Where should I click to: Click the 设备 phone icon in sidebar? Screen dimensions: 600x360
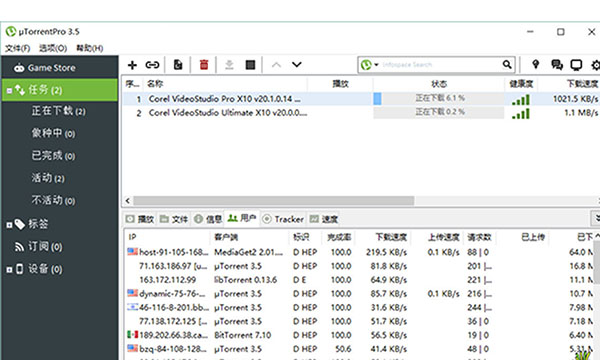(20, 269)
